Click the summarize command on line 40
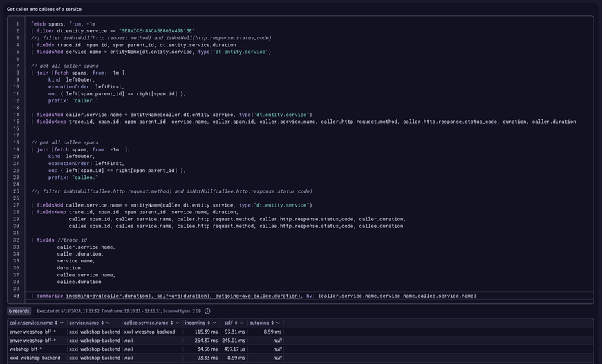Viewport: 602px width, 364px height. [x=50, y=296]
